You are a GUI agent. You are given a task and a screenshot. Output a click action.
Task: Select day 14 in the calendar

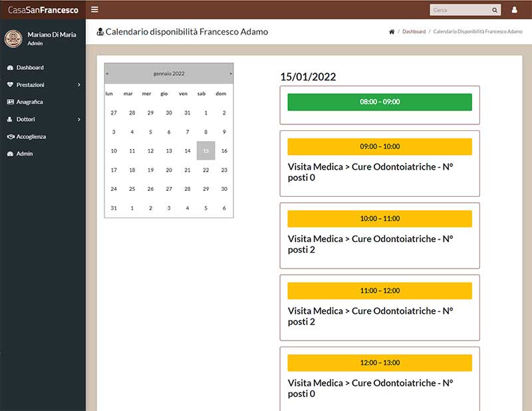188,151
